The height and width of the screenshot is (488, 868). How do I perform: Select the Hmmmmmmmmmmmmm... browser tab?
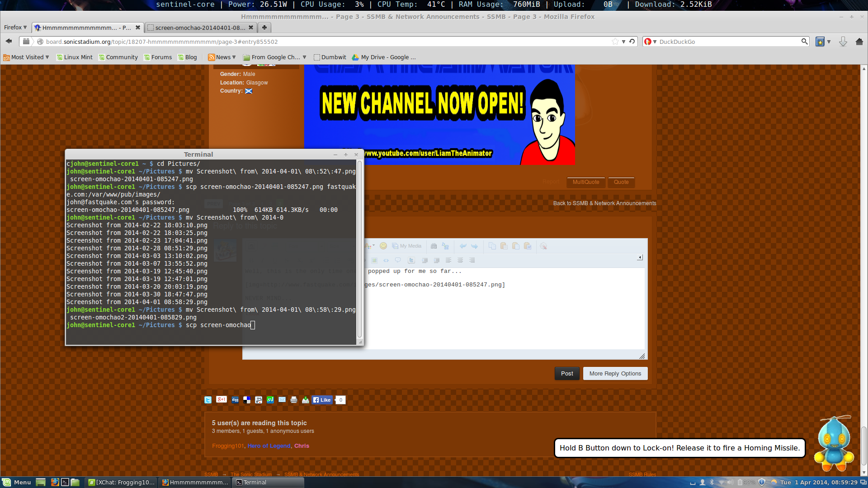[x=87, y=28]
